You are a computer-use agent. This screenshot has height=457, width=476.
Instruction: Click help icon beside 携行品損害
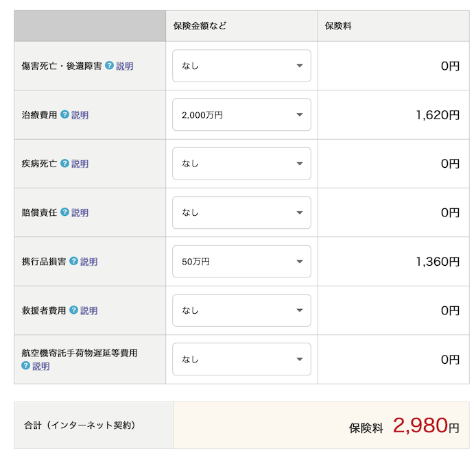(x=73, y=261)
